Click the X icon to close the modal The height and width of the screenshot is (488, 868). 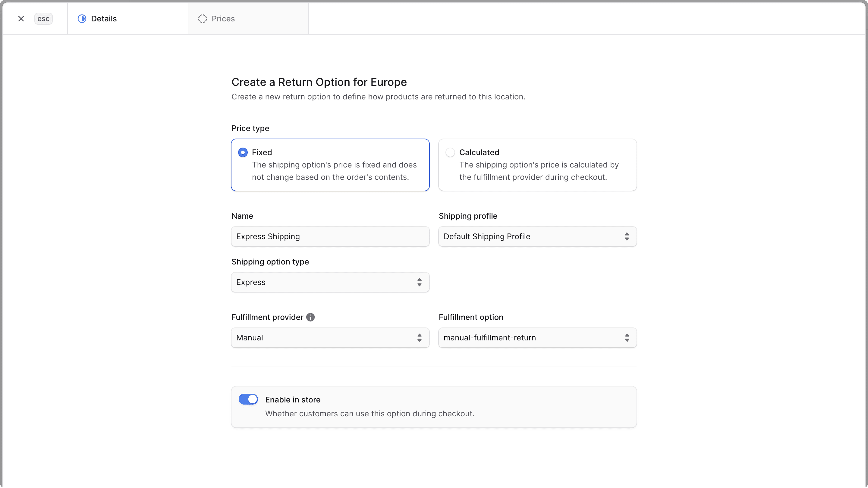point(21,18)
